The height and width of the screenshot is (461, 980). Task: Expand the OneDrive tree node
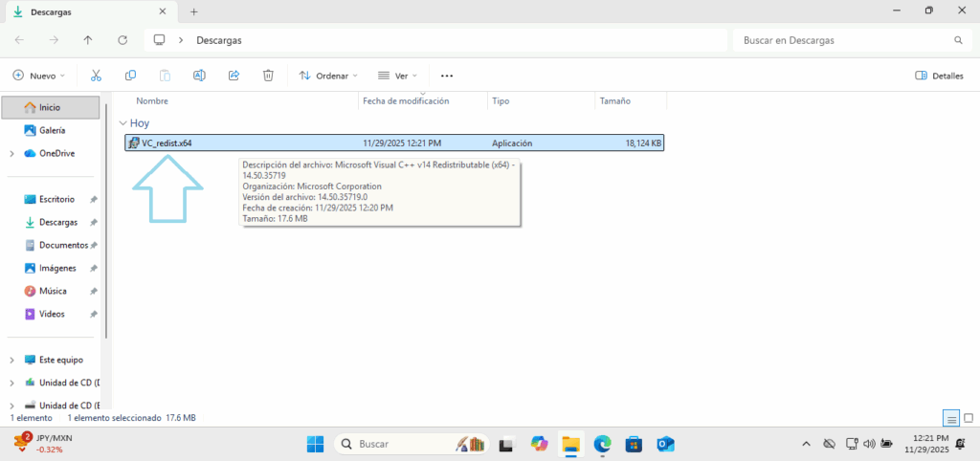coord(11,154)
